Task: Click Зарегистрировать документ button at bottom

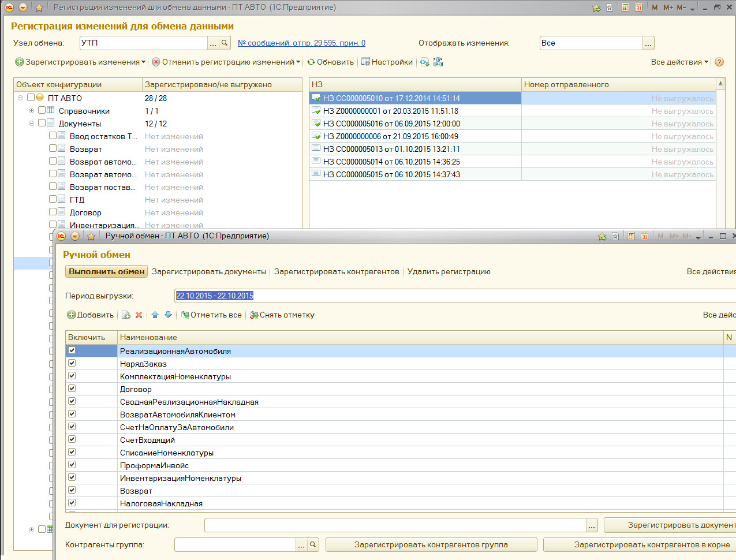Action: point(670,525)
